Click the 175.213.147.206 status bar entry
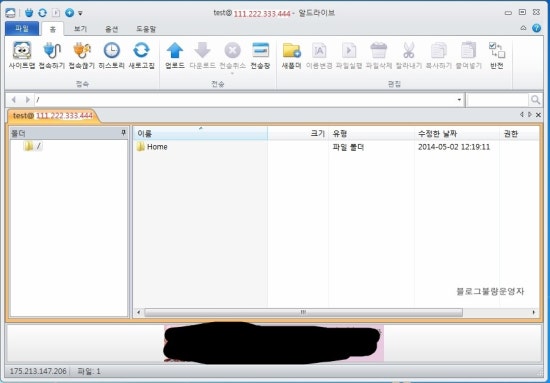The image size is (550, 383). [38, 371]
